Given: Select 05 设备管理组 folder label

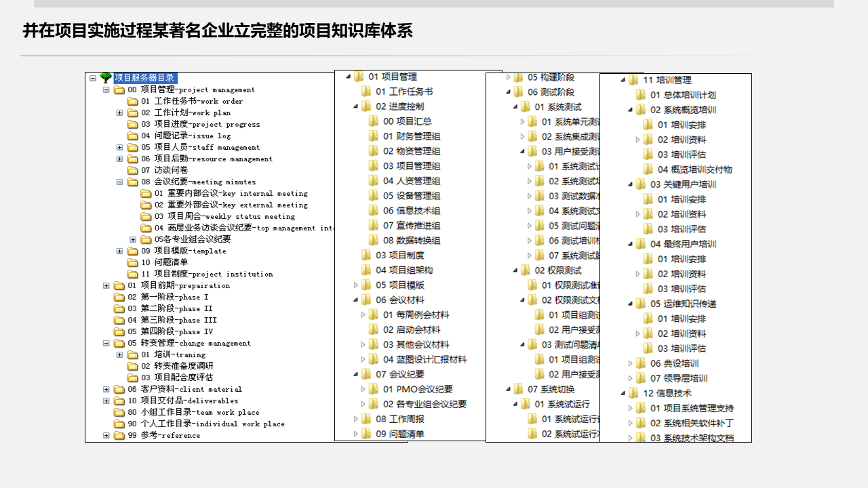Looking at the screenshot, I should point(412,196).
